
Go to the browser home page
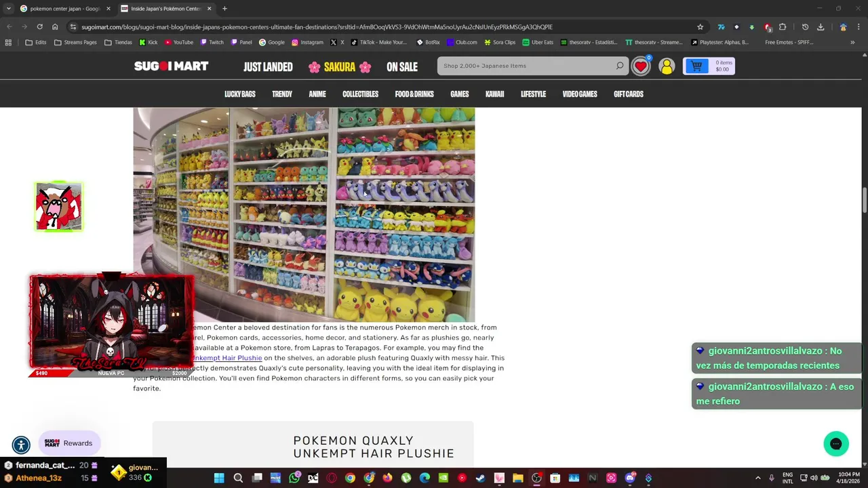tap(55, 27)
